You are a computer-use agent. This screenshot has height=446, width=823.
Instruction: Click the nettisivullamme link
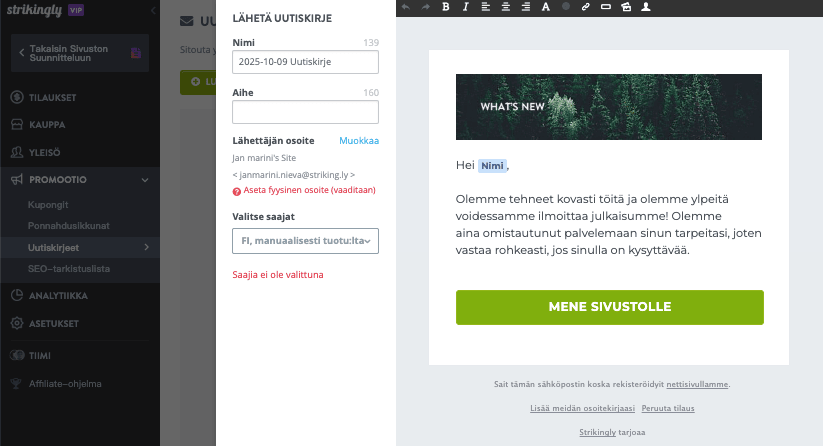click(697, 385)
